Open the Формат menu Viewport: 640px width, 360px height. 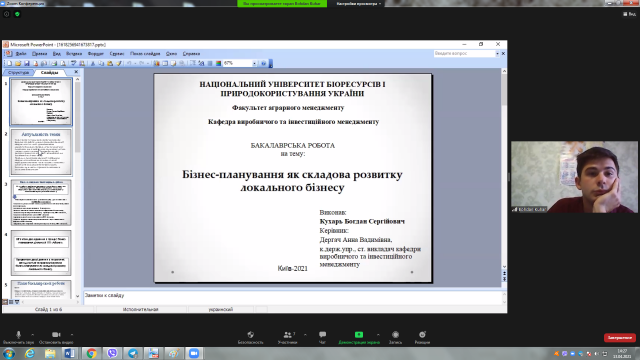96,53
